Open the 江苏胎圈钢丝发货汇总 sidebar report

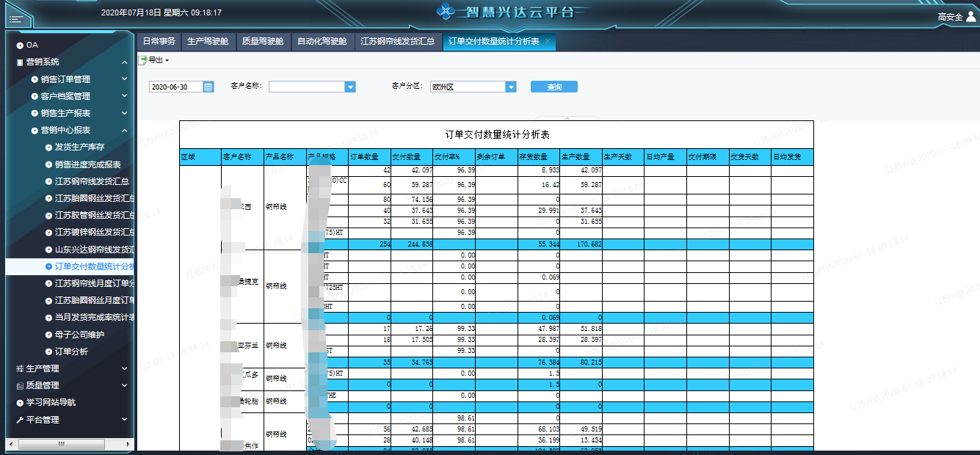[94, 198]
